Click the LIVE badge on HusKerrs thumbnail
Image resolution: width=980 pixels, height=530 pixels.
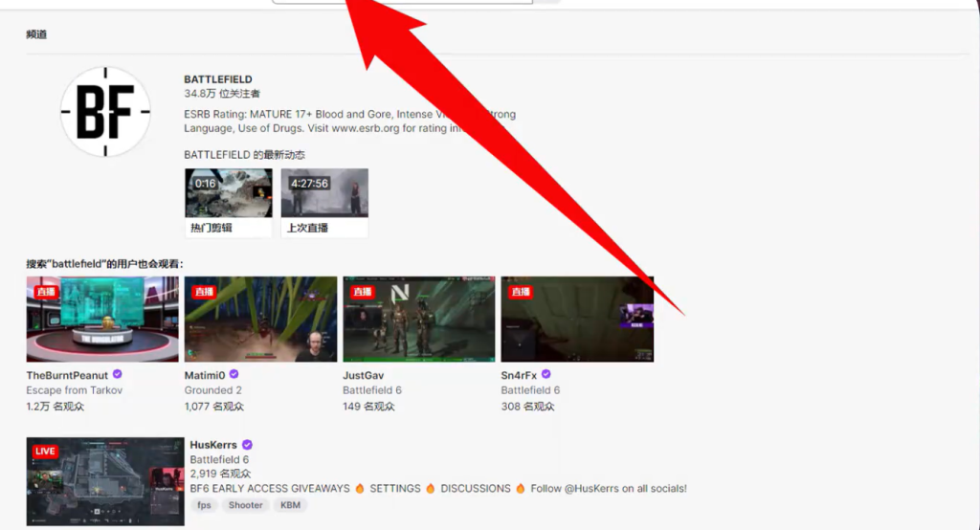tap(45, 452)
